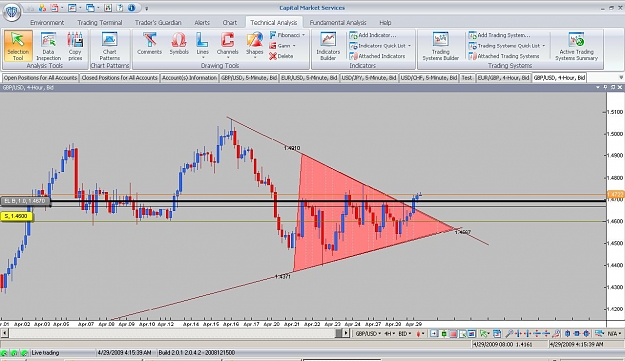
Task: Open the N/A dropdown in chart toolbar
Action: (614, 334)
